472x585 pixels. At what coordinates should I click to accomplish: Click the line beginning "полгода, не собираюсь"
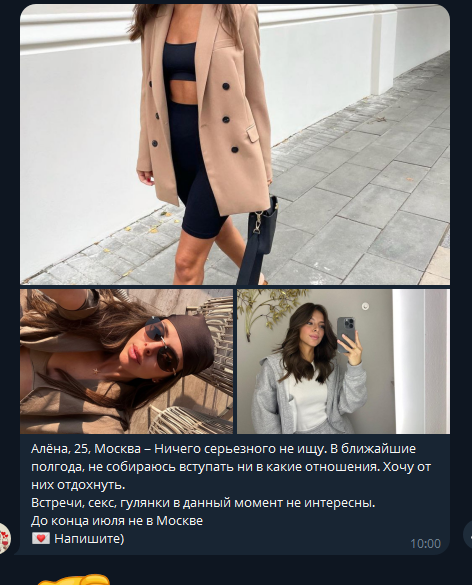click(231, 467)
